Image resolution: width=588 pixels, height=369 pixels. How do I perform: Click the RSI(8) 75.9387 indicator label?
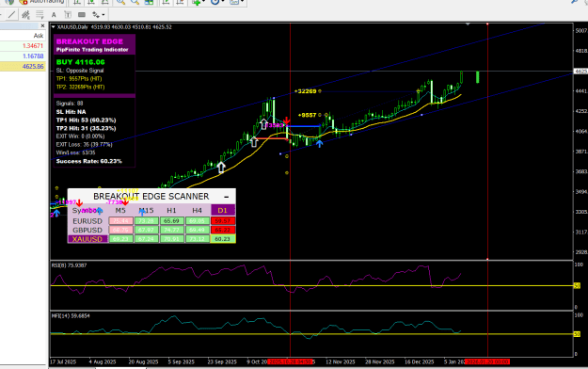point(69,265)
